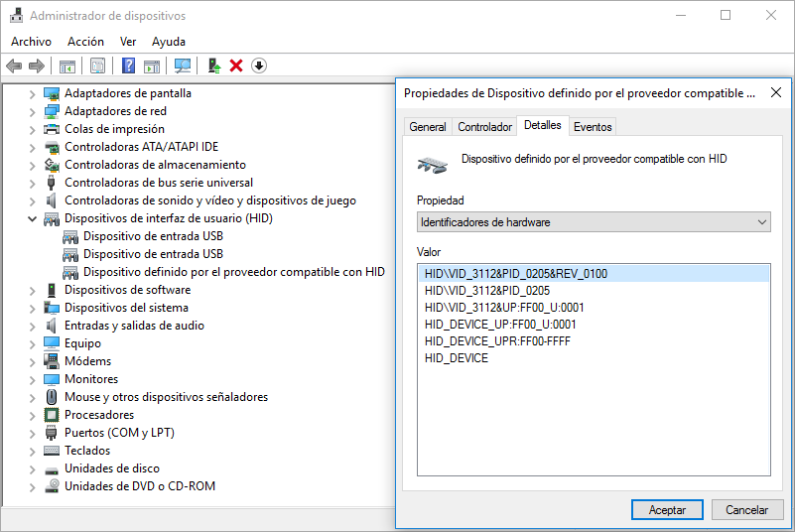This screenshot has height=532, width=795.
Task: Click the Adaptadores de red icon
Action: click(x=52, y=111)
